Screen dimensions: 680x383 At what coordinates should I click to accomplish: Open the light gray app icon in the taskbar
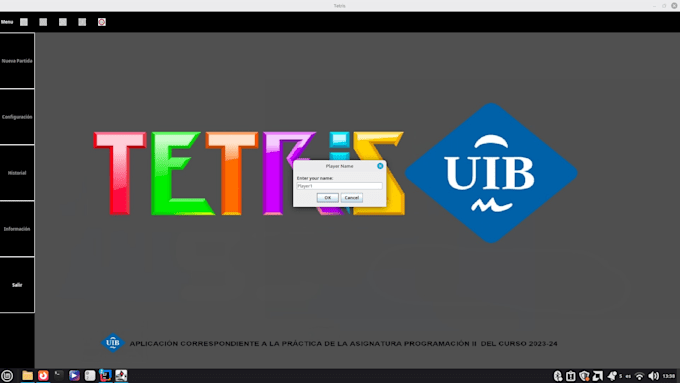click(x=90, y=376)
